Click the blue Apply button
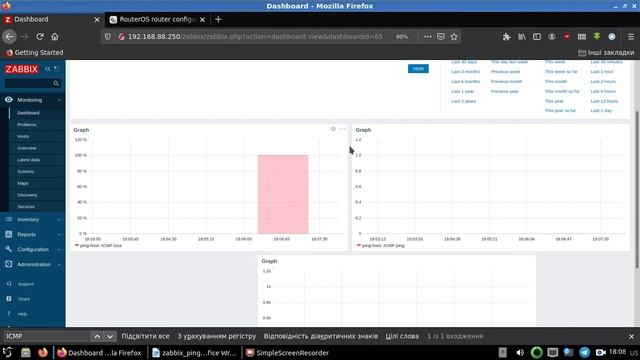This screenshot has width=640, height=360. (418, 69)
